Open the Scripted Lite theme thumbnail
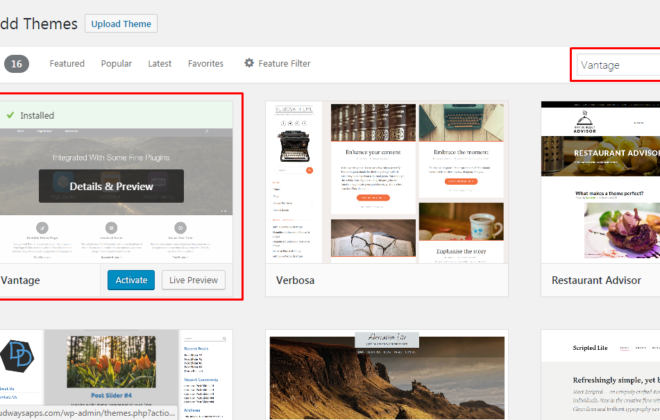660x420 pixels. (601, 375)
